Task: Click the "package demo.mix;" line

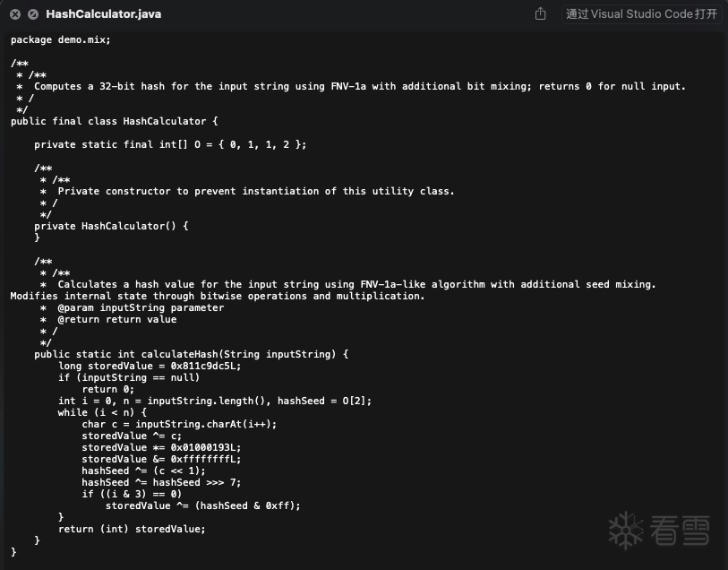Action: pyautogui.click(x=61, y=39)
